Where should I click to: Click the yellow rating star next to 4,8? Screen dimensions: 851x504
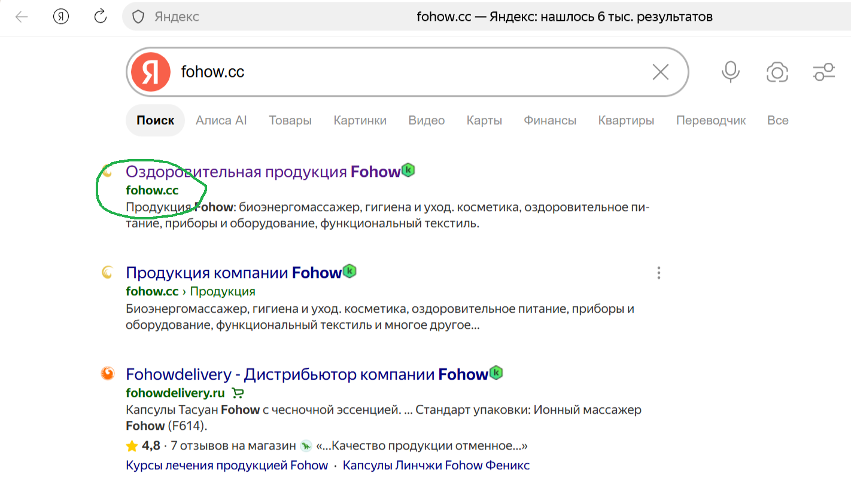click(x=132, y=446)
